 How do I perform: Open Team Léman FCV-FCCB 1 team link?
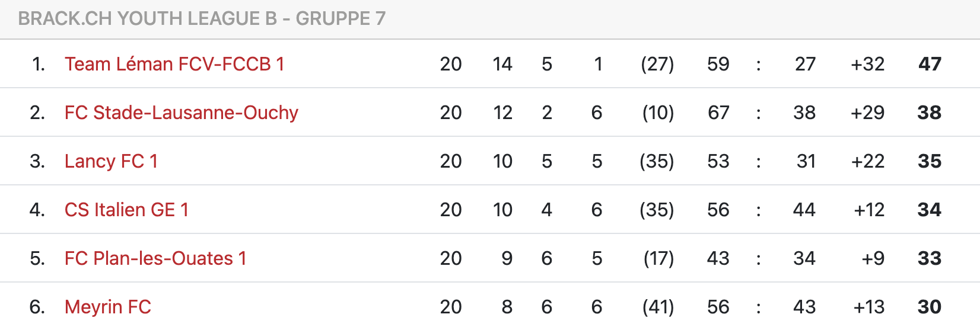[174, 64]
